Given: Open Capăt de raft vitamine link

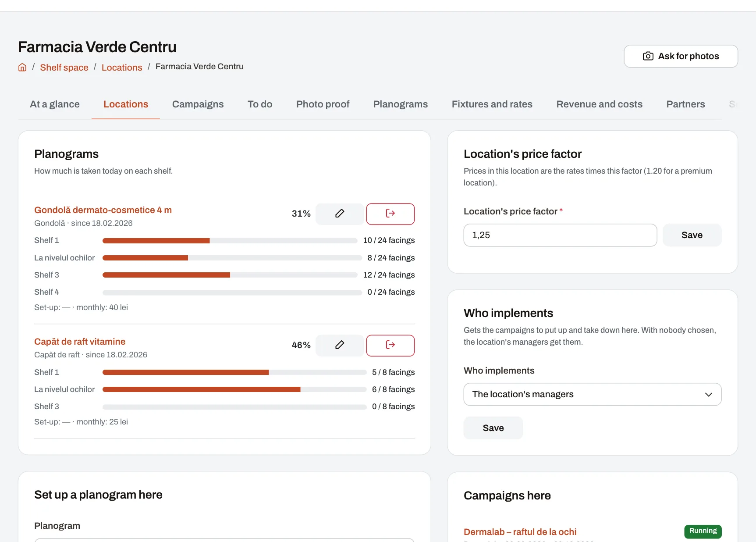Looking at the screenshot, I should [80, 342].
